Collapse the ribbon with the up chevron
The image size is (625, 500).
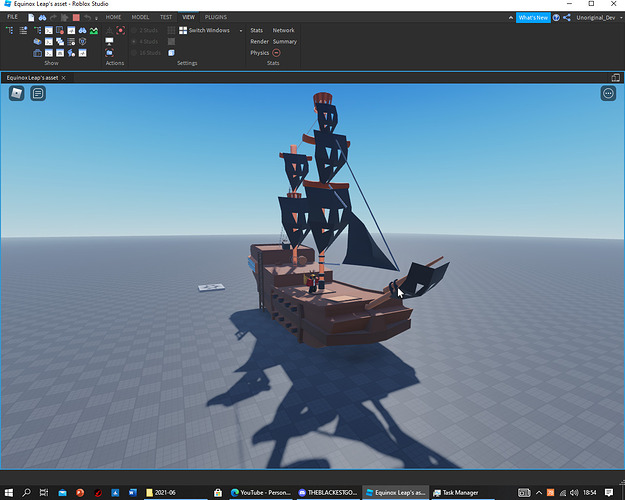pyautogui.click(x=511, y=18)
